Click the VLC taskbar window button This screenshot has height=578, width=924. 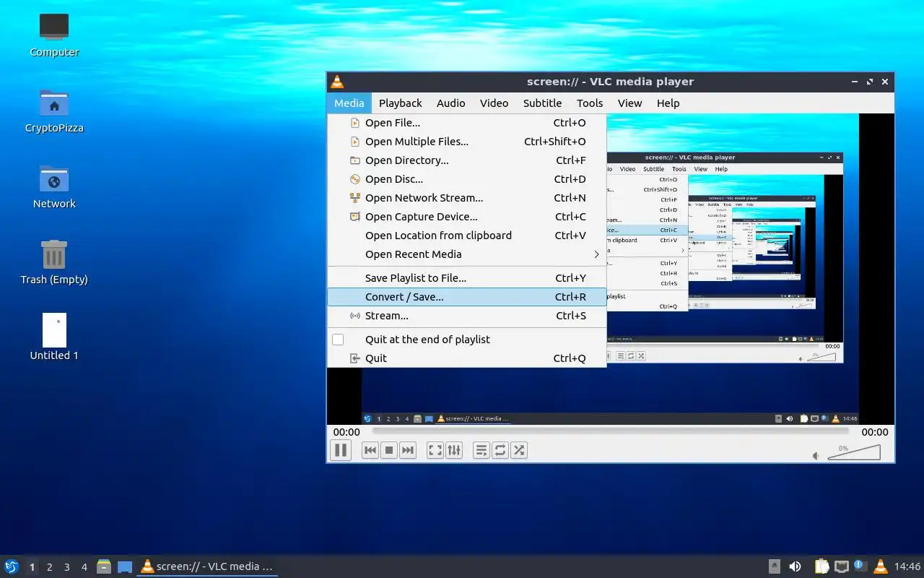(207, 566)
